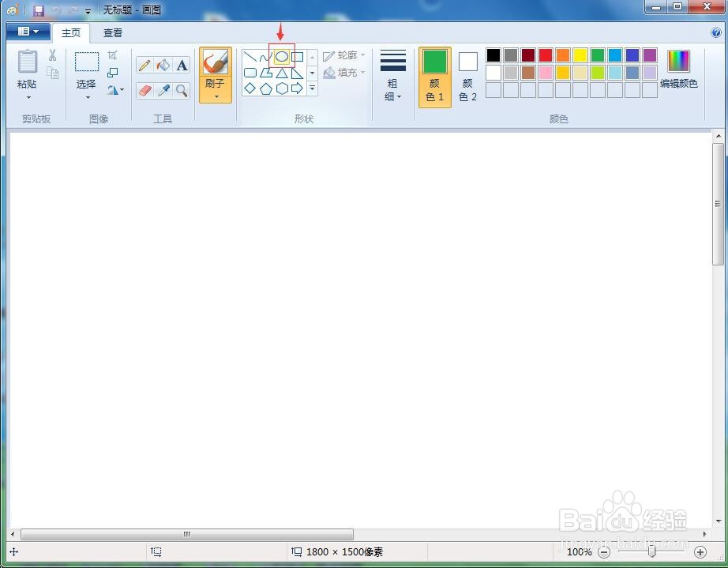Viewport: 728px width, 568px height.
Task: Pick the purple color swatch
Action: (650, 55)
